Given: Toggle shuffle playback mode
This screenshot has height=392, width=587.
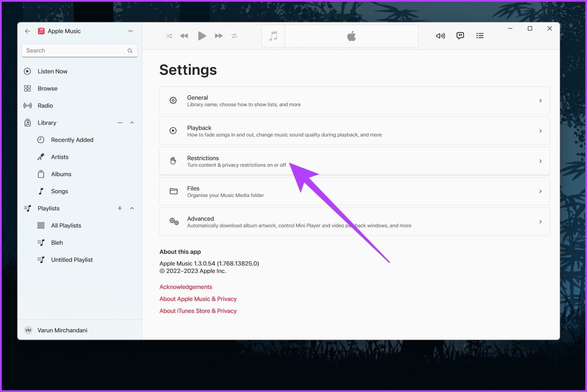Looking at the screenshot, I should 169,36.
